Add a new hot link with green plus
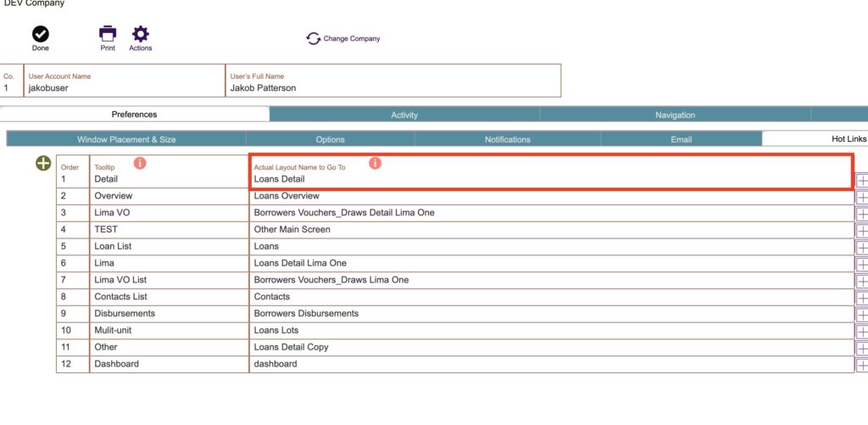The width and height of the screenshot is (868, 425). click(43, 164)
